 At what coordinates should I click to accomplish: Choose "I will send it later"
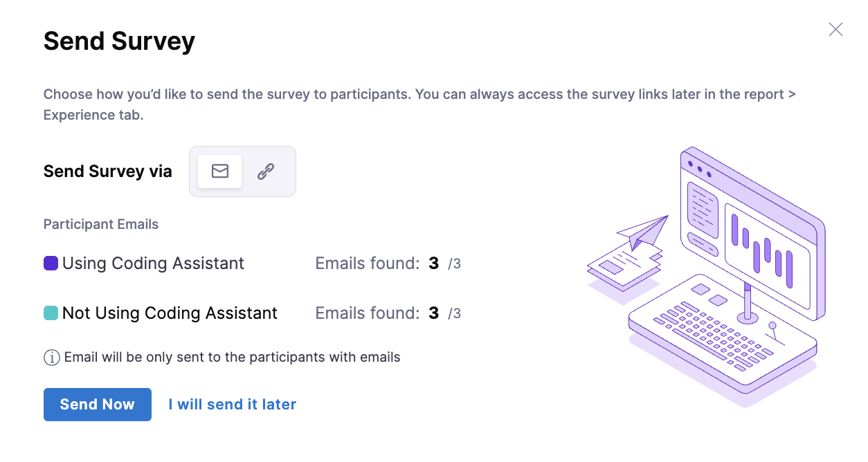click(x=233, y=405)
